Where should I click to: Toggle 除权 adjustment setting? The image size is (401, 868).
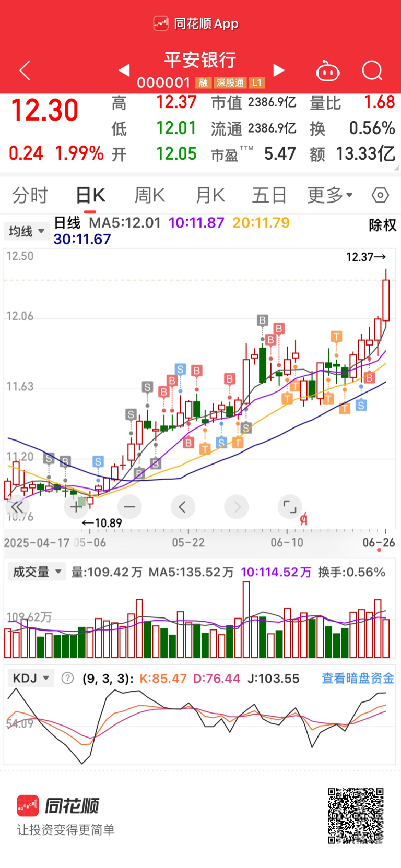[x=383, y=225]
